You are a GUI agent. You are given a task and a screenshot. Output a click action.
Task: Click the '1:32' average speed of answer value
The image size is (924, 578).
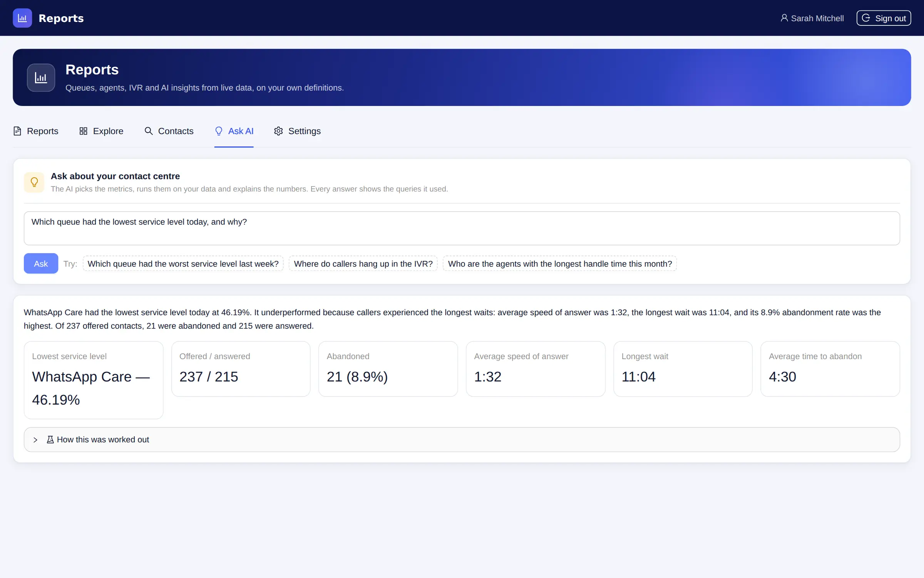point(488,377)
